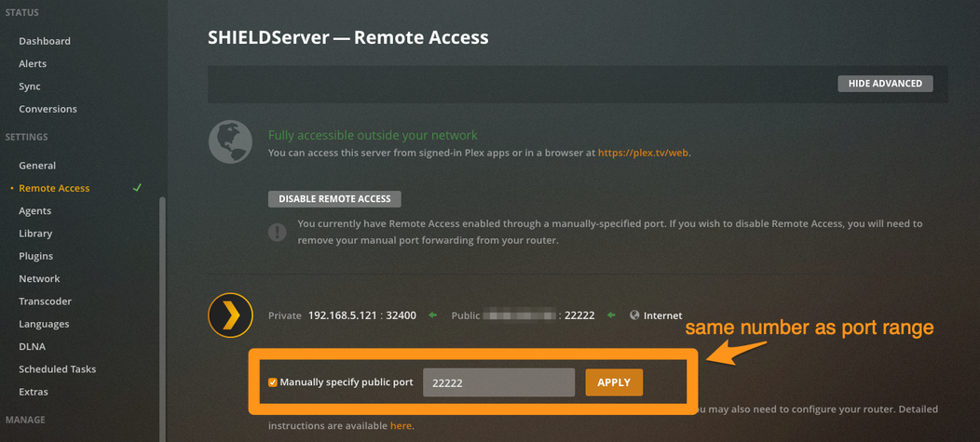
Task: Click the public port input field
Action: [498, 382]
